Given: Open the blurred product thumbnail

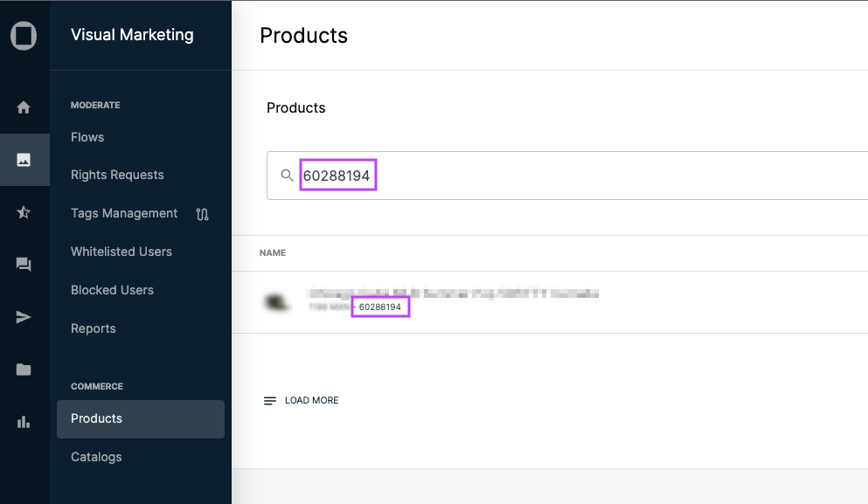Looking at the screenshot, I should click(278, 301).
